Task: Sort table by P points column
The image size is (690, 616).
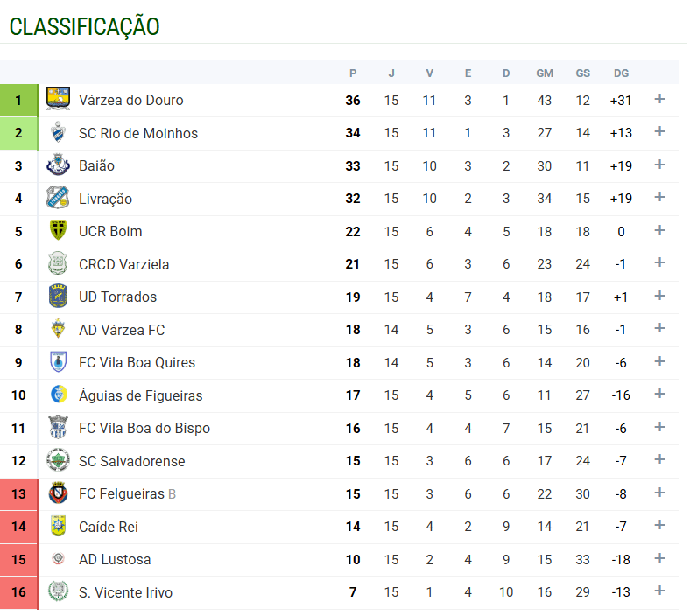Action: (353, 73)
